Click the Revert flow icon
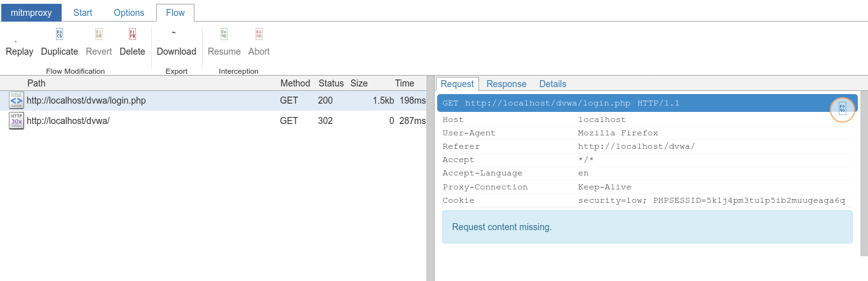This screenshot has width=868, height=281. click(98, 34)
